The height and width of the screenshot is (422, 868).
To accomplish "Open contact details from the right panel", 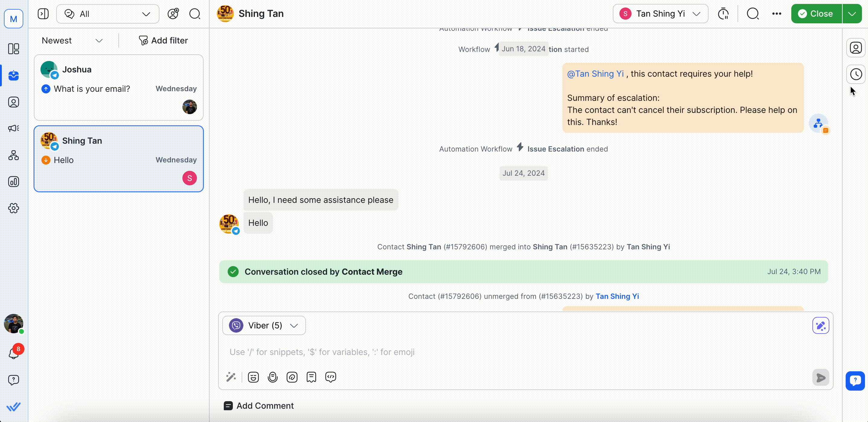I will pyautogui.click(x=856, y=48).
